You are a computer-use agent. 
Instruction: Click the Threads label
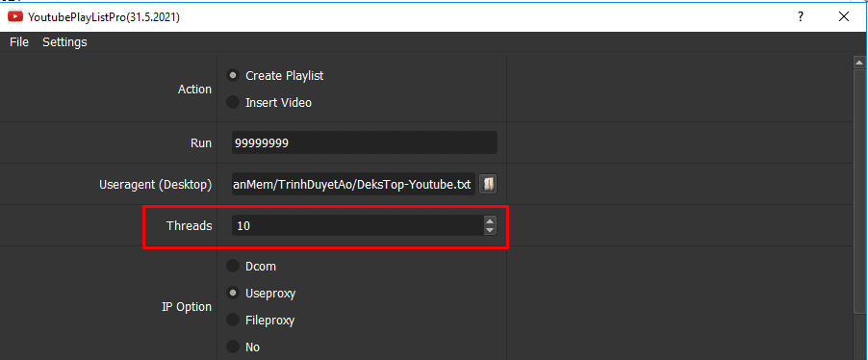(x=189, y=225)
